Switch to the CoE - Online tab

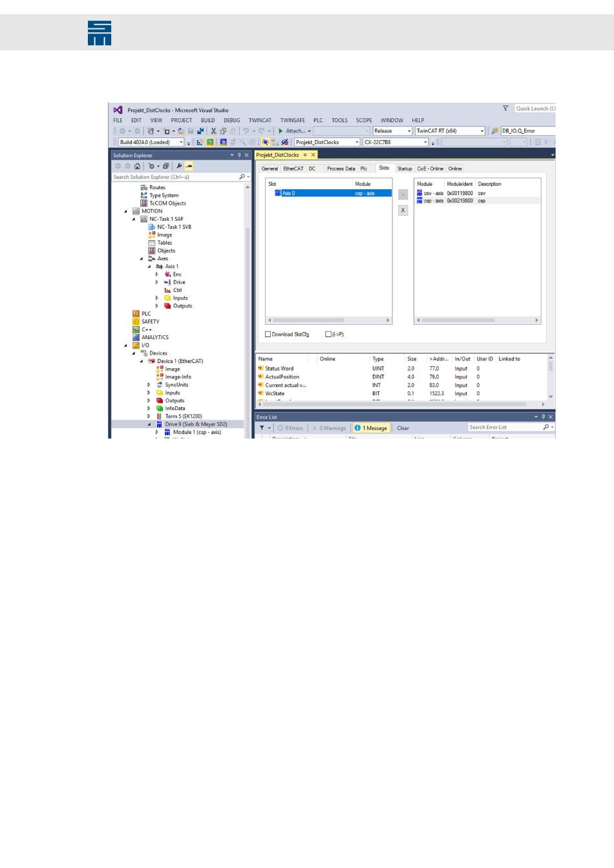pos(430,169)
